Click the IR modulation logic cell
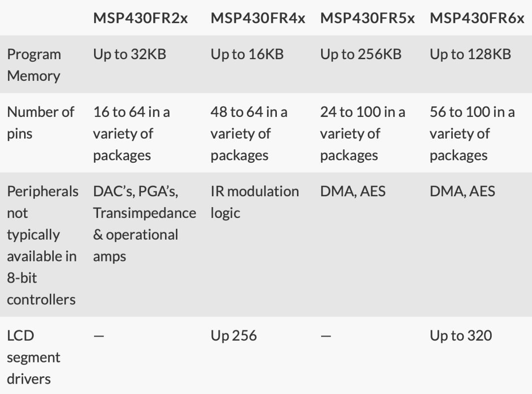Image resolution: width=532 pixels, height=394 pixels. click(254, 202)
